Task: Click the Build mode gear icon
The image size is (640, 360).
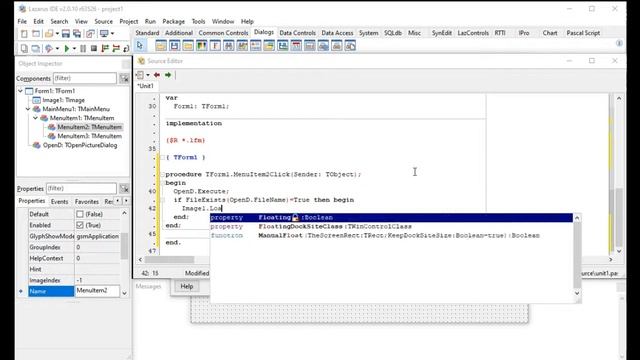Action: click(x=49, y=49)
